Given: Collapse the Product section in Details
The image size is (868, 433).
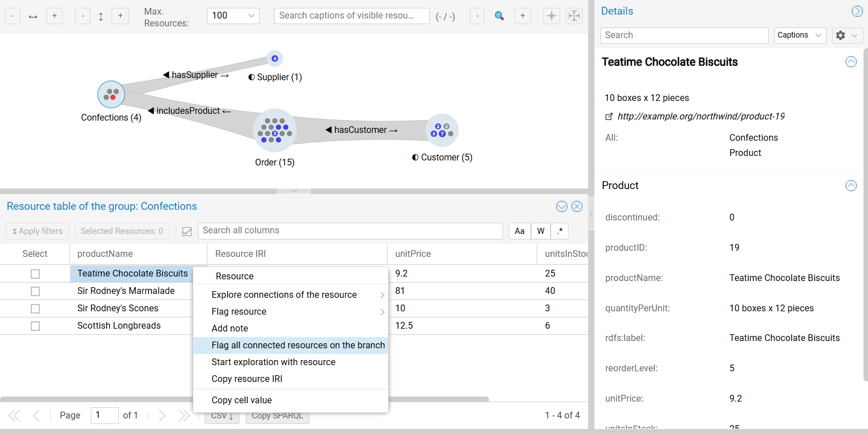Looking at the screenshot, I should (x=851, y=186).
